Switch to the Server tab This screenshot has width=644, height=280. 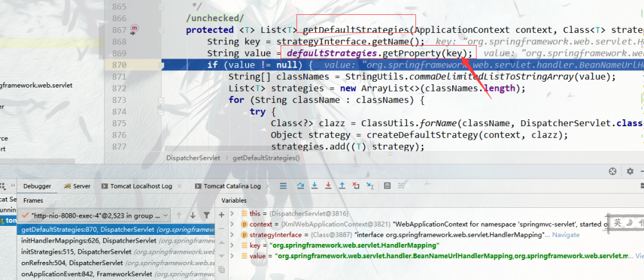tap(77, 186)
